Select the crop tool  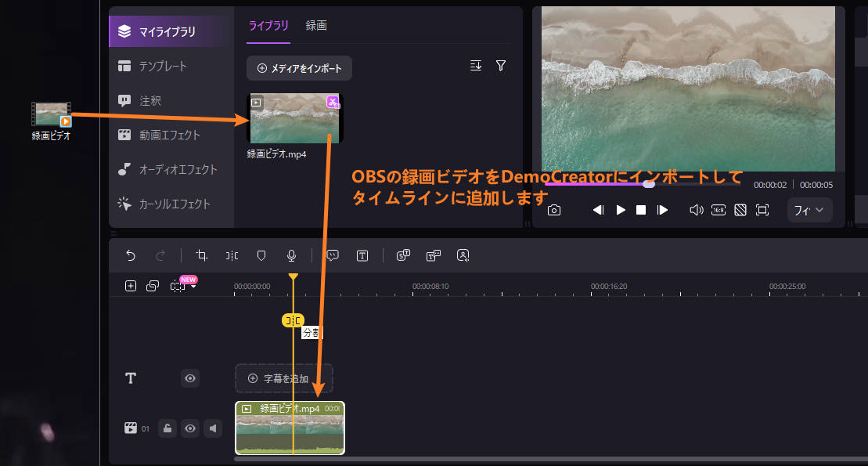(x=202, y=255)
